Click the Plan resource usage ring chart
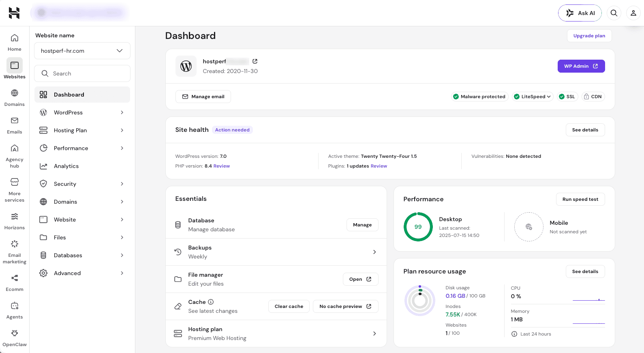 click(420, 301)
